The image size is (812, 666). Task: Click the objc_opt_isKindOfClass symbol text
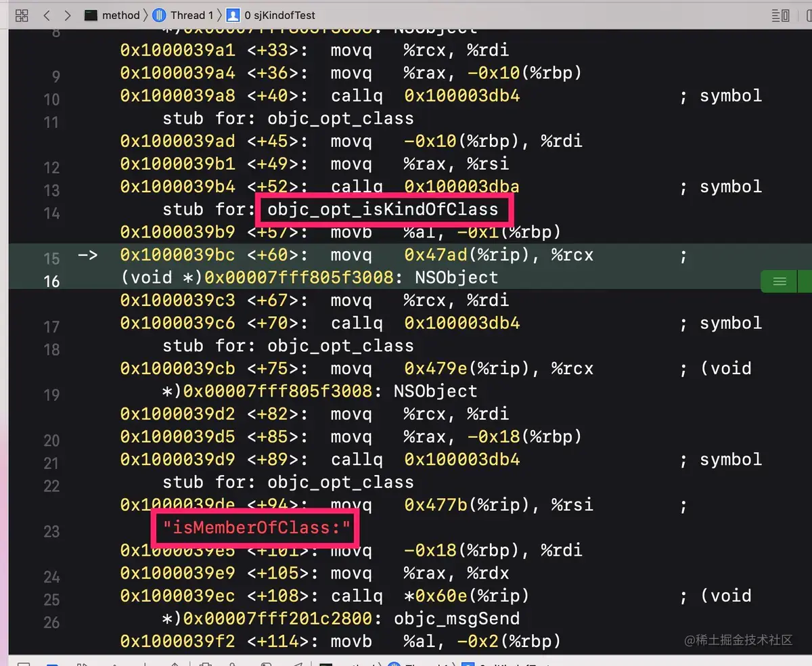(383, 209)
